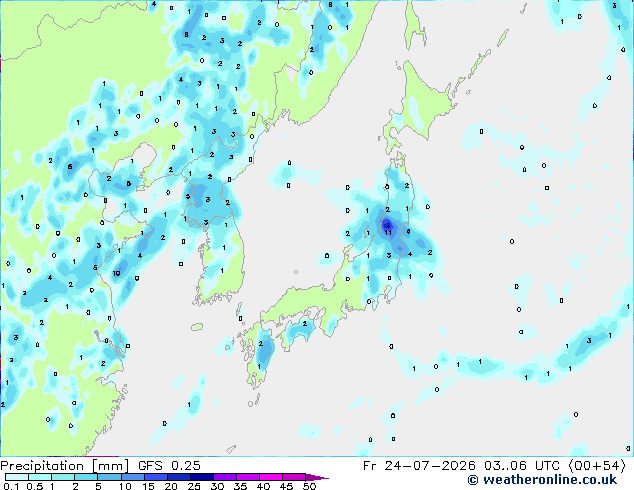Click the '50' legend scale label
The width and height of the screenshot is (634, 490).
tap(309, 486)
